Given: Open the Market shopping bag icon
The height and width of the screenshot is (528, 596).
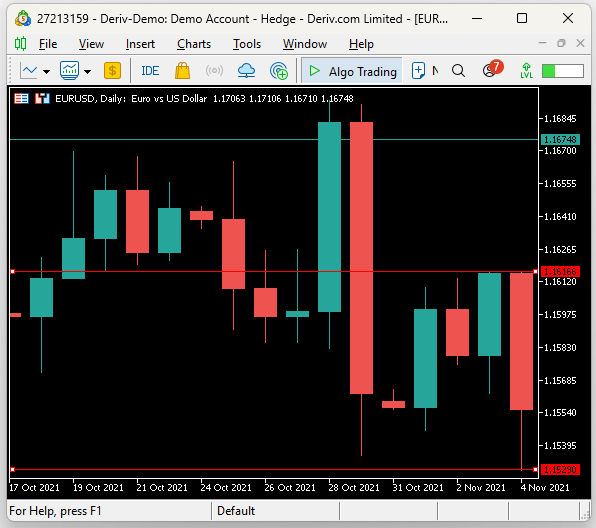Looking at the screenshot, I should coord(182,71).
